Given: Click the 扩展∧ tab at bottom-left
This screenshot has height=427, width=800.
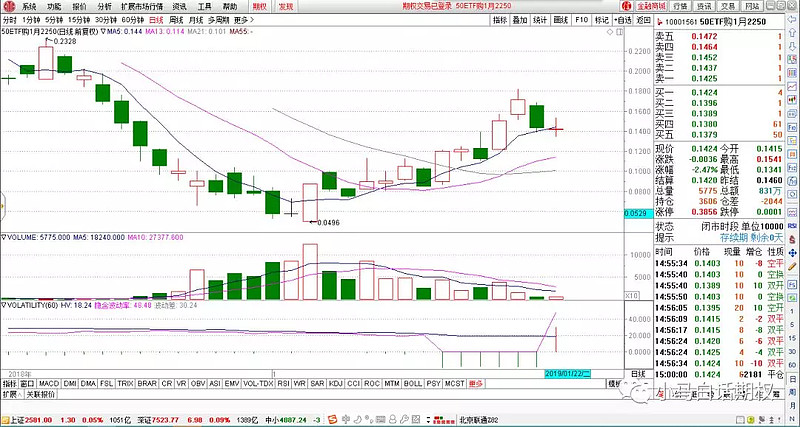Looking at the screenshot, I should pos(12,394).
